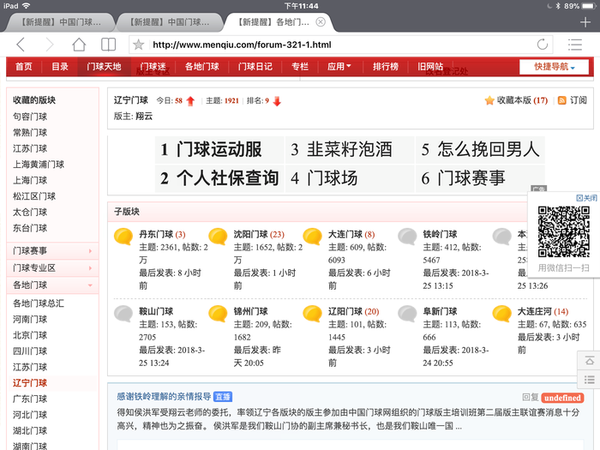Screen dimensions: 600x450
Task: Close the active 各地门 tab
Action: point(320,22)
